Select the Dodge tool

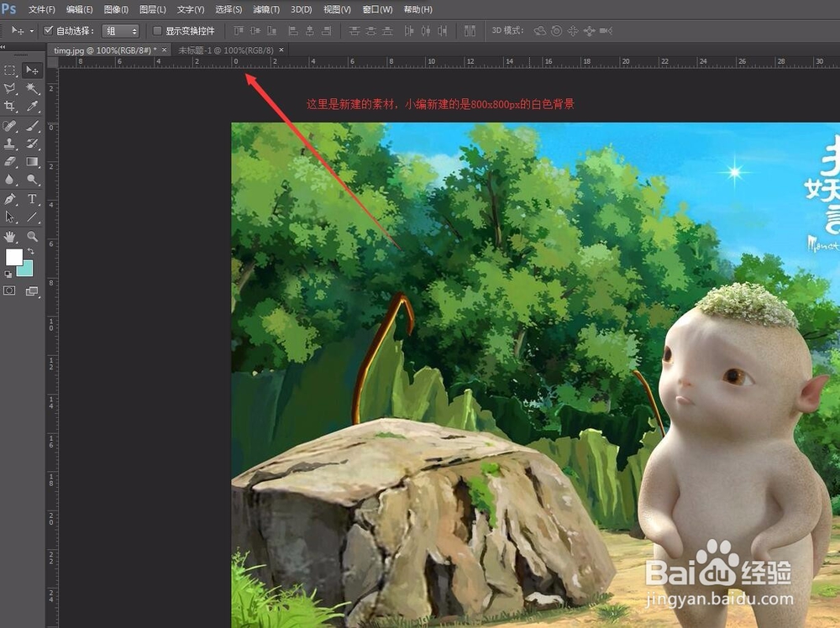(x=32, y=180)
